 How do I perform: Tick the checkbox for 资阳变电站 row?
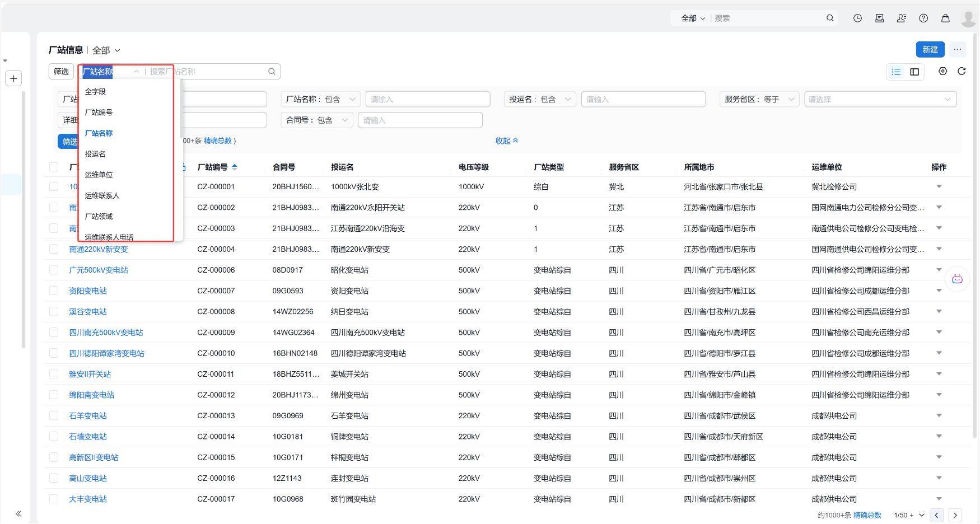(x=54, y=291)
